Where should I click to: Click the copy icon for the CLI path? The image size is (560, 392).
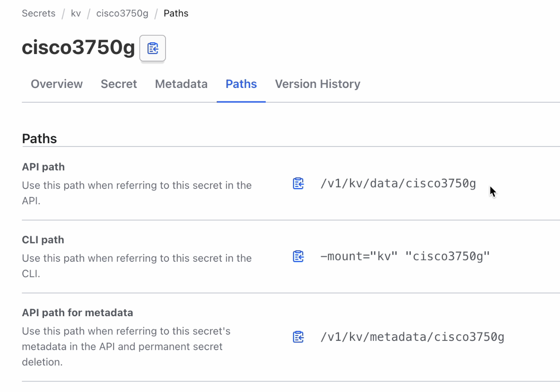point(298,256)
